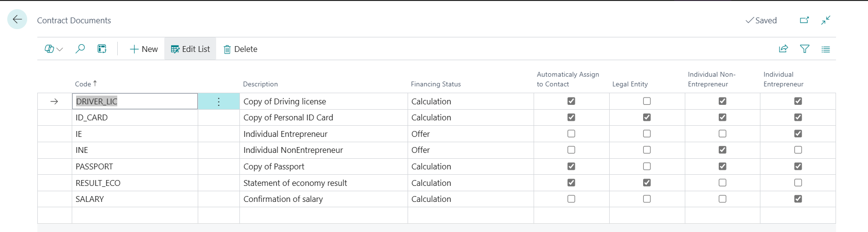Open the Financing Status column header menu
The height and width of the screenshot is (232, 868).
pyautogui.click(x=436, y=84)
